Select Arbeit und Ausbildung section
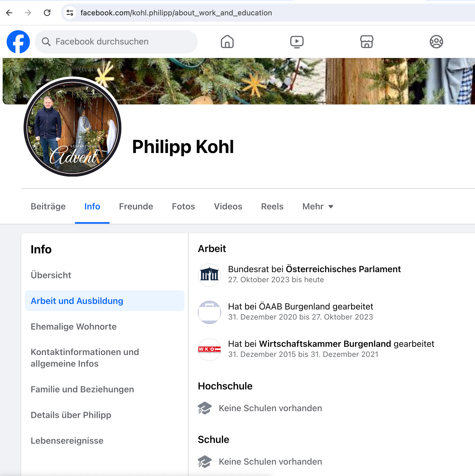The width and height of the screenshot is (475, 476). pos(105,301)
